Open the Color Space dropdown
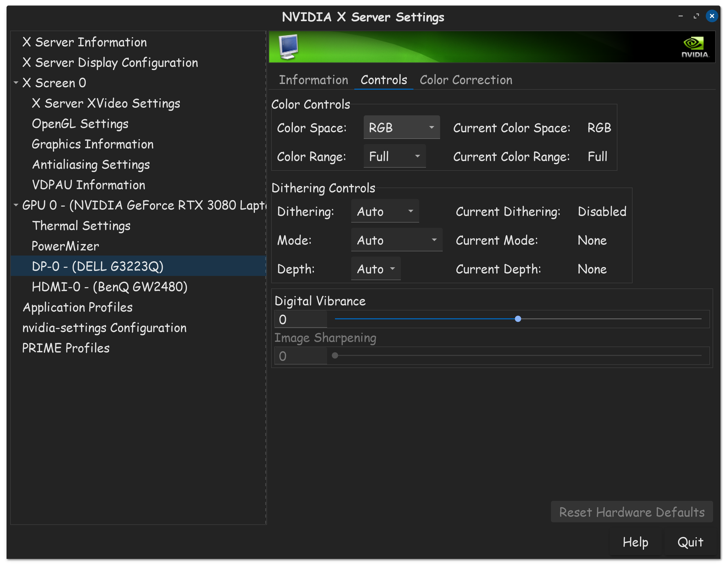The height and width of the screenshot is (567, 728). (401, 127)
